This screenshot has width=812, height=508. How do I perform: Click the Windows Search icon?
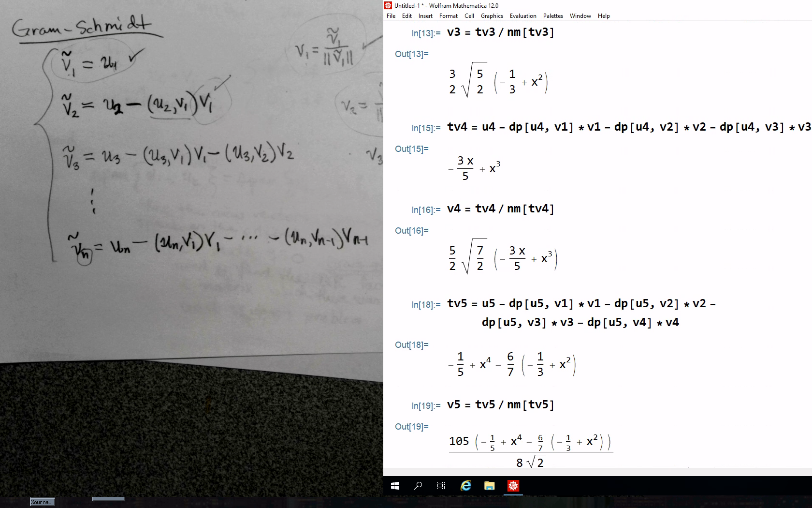[418, 486]
